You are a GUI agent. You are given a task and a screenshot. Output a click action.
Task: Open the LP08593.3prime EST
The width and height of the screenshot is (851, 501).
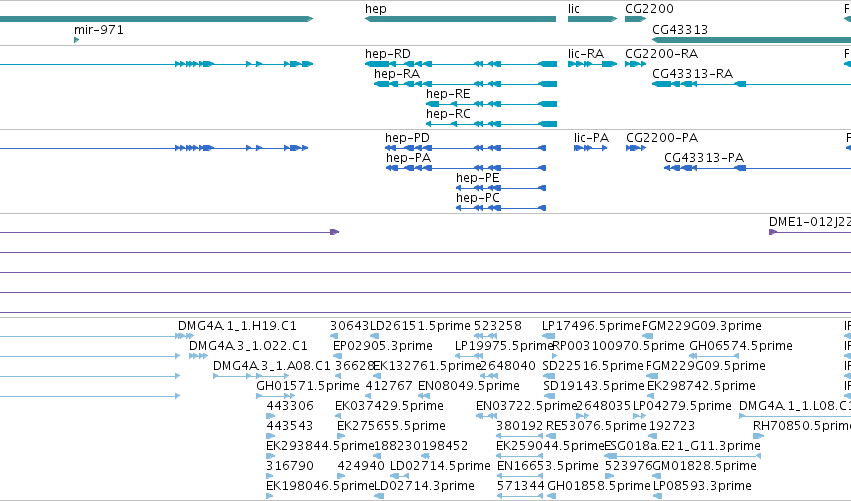pyautogui.click(x=657, y=496)
